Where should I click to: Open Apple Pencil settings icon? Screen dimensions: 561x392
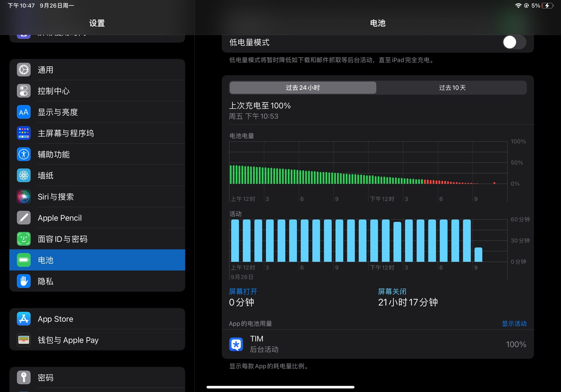tap(24, 218)
